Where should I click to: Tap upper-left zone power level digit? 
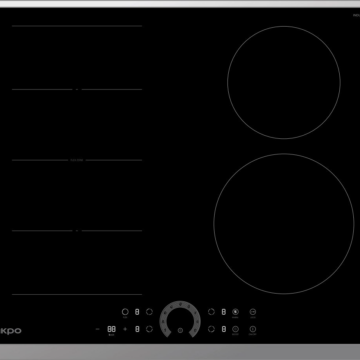[137, 312]
